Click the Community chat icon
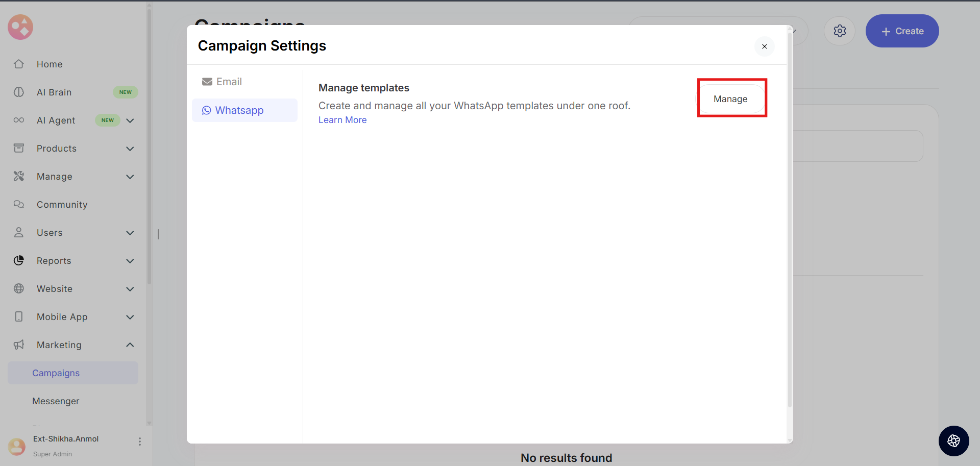Image resolution: width=980 pixels, height=466 pixels. click(19, 205)
